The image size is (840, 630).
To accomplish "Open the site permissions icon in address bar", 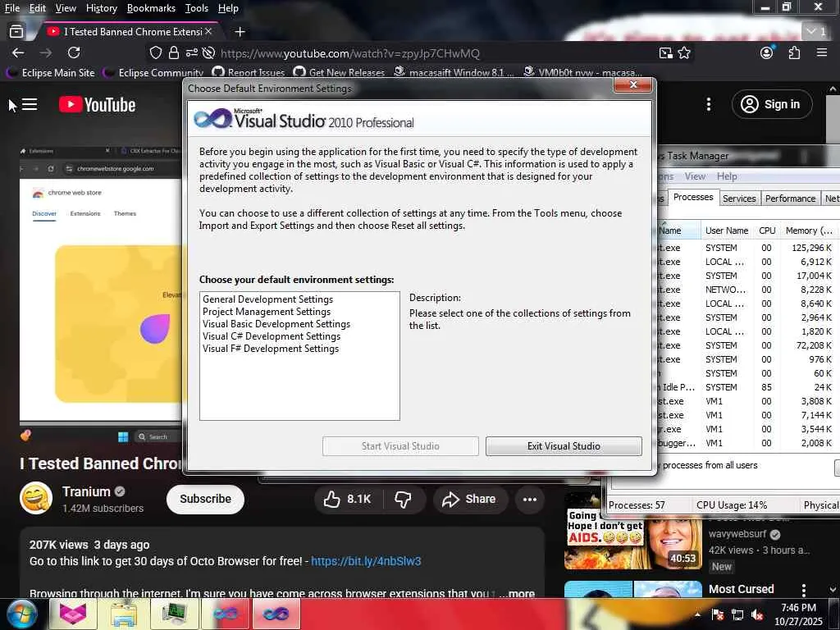I will tap(191, 52).
